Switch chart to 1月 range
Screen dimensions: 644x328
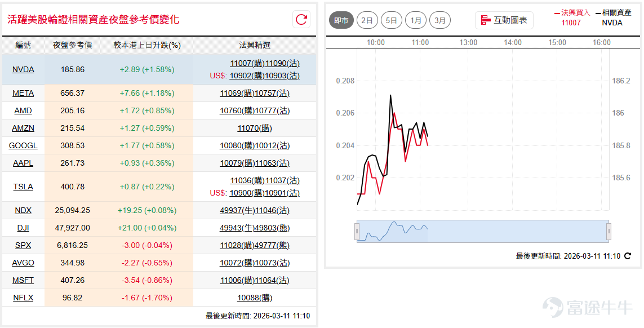click(416, 20)
